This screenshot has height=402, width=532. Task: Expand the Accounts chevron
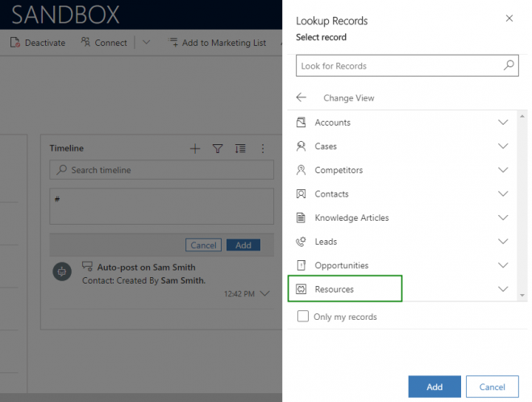[x=503, y=122]
